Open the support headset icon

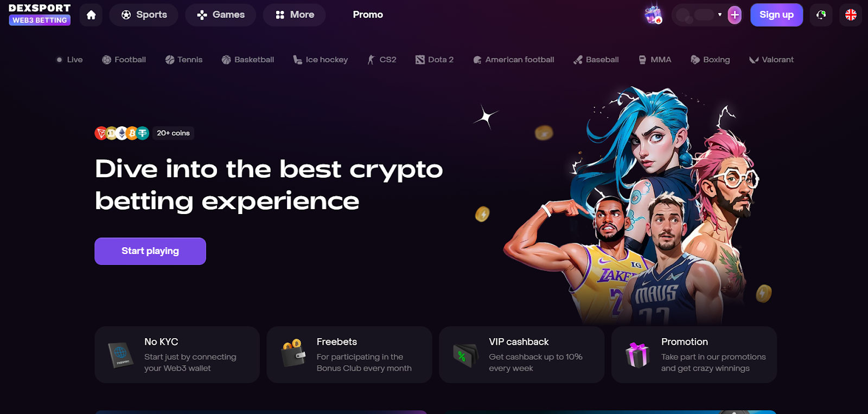click(821, 15)
